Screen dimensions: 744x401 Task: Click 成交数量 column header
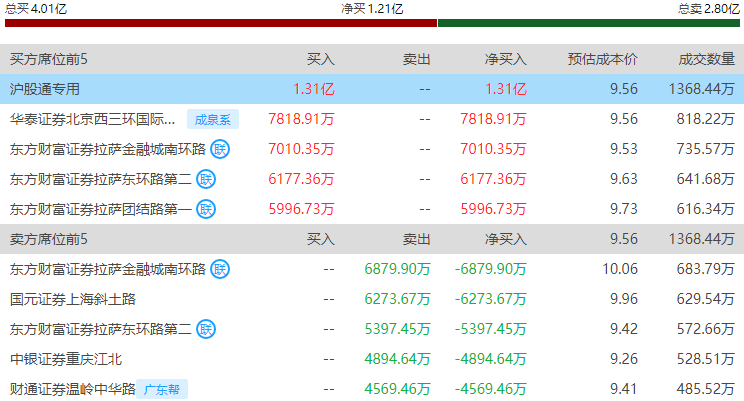[707, 59]
